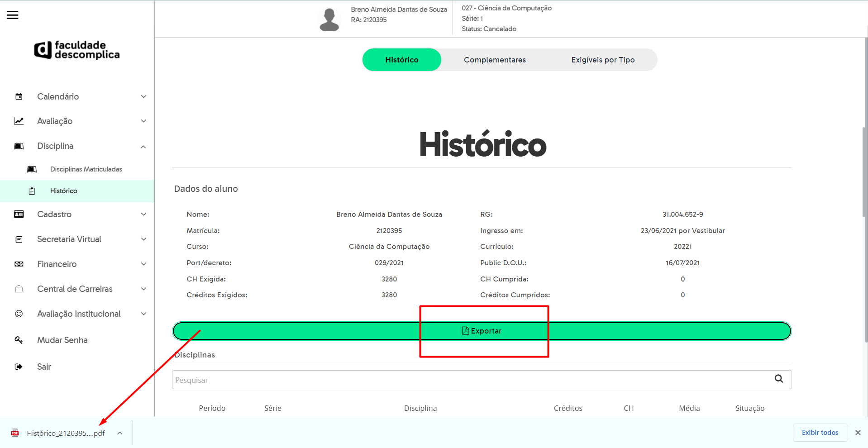Click the Histórico clipboard icon in sidebar
The height and width of the screenshot is (448, 868).
click(32, 191)
